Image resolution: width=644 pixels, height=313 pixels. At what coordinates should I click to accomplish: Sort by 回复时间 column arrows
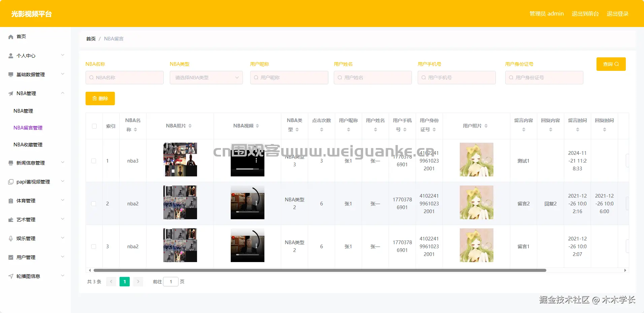(605, 130)
